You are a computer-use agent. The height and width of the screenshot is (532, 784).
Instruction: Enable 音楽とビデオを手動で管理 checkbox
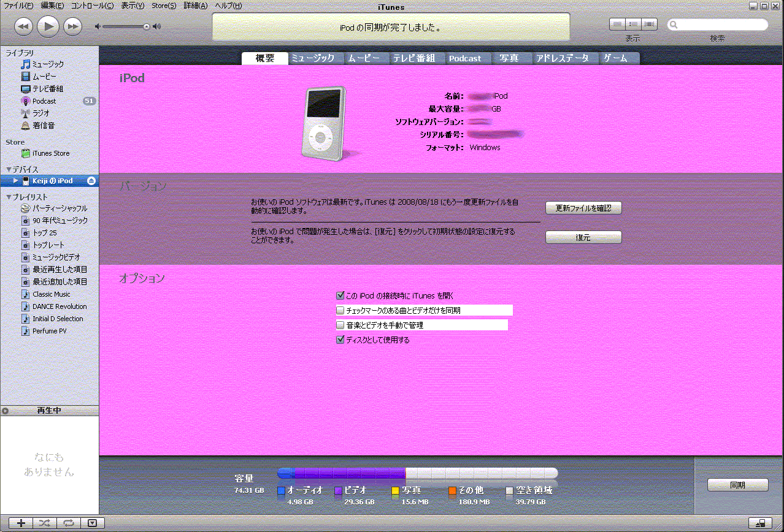(340, 325)
